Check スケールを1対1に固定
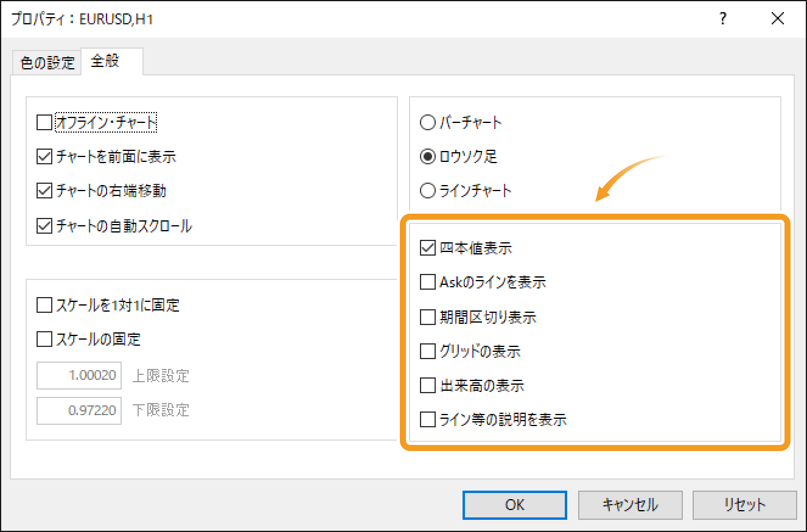 click(x=44, y=305)
